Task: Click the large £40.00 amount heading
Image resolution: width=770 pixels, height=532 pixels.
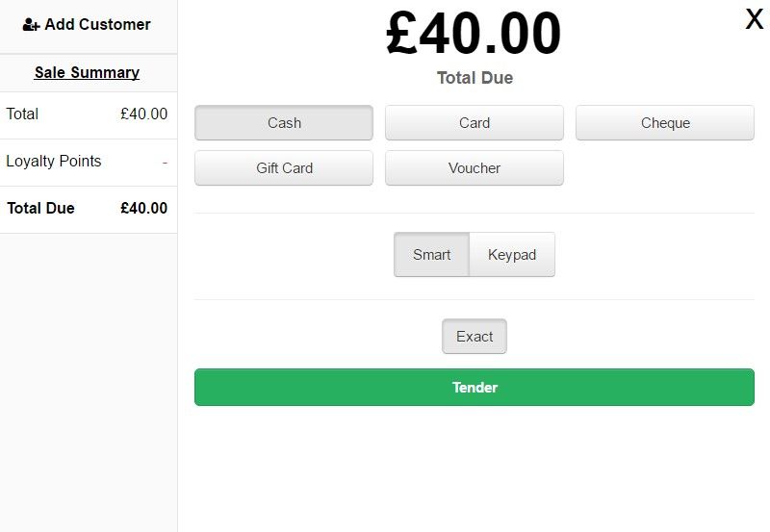Action: coord(474,34)
